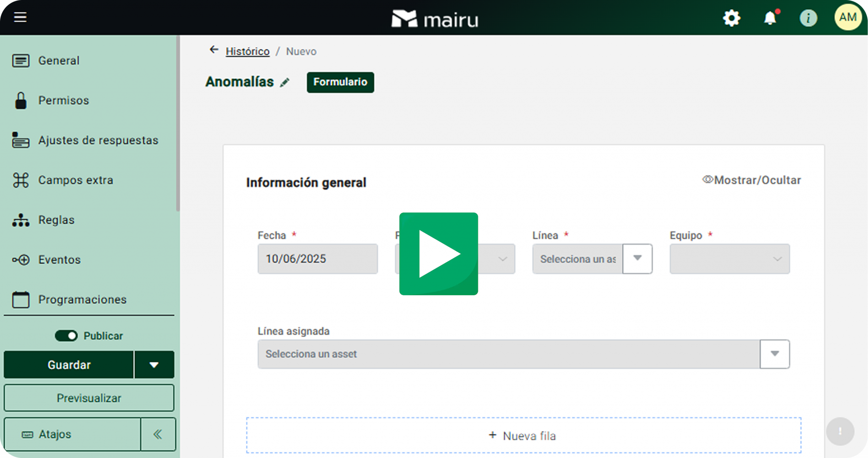Click the mairu logo
This screenshot has width=868, height=458.
coord(435,19)
